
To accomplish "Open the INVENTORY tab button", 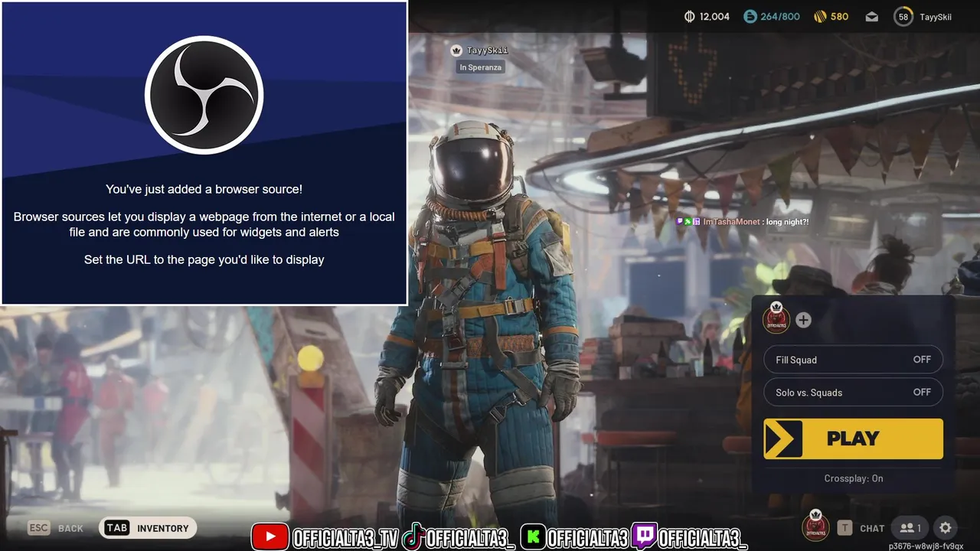I will (x=149, y=528).
